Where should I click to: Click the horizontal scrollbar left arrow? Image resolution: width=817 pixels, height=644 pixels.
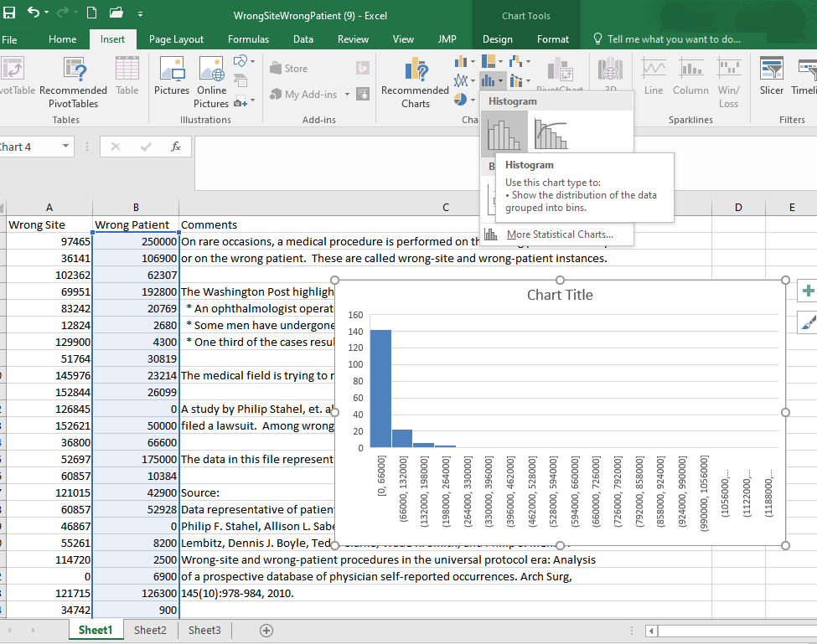[x=650, y=631]
